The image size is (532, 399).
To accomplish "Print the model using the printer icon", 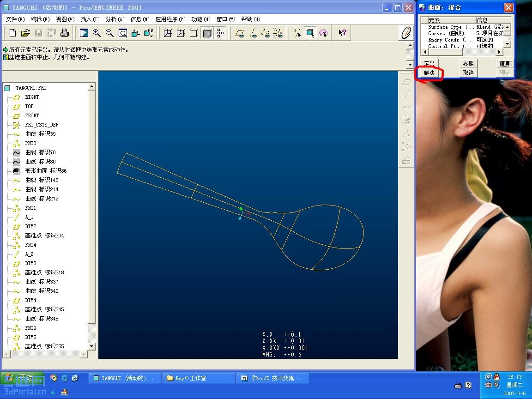I will [x=65, y=33].
